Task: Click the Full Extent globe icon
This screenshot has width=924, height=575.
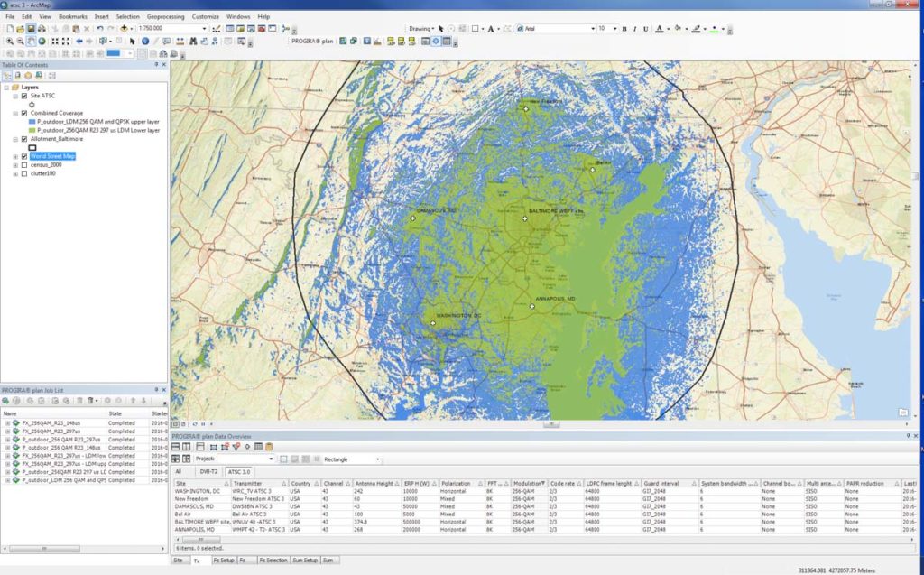Action: 42,42
